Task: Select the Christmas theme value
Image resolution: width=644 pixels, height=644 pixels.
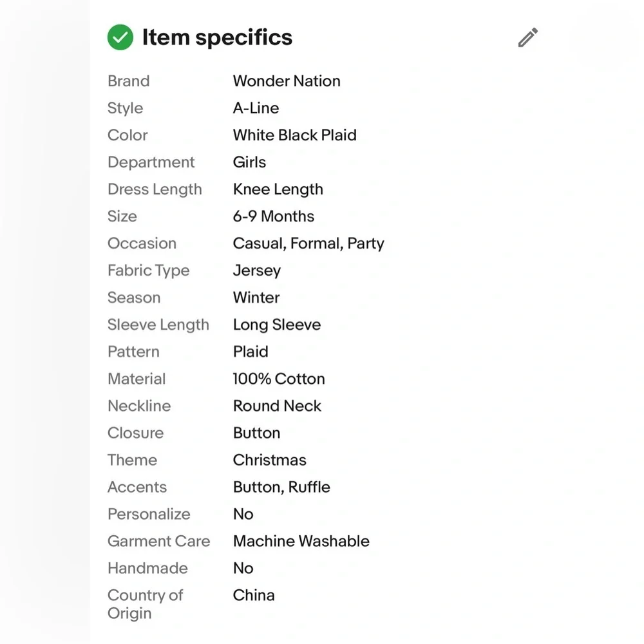Action: click(x=269, y=460)
